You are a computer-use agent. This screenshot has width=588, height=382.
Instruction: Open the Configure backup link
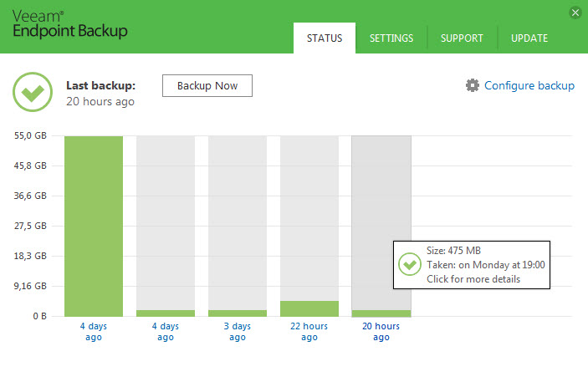pos(529,85)
